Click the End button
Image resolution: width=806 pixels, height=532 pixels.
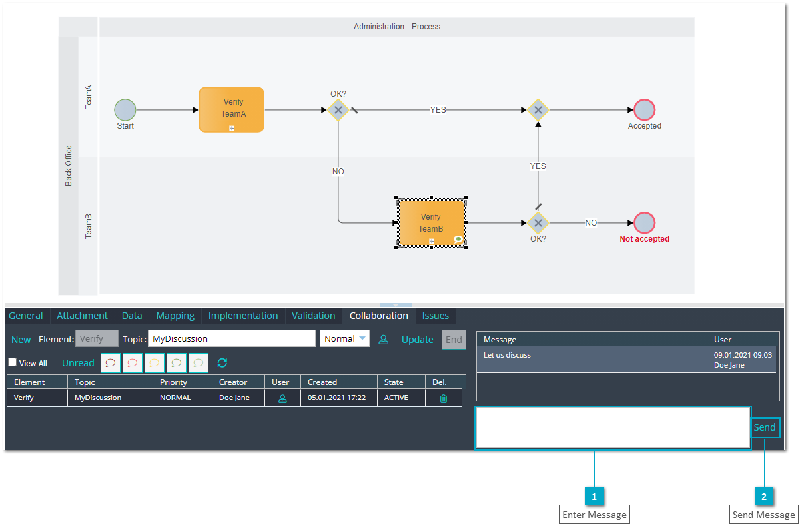454,340
